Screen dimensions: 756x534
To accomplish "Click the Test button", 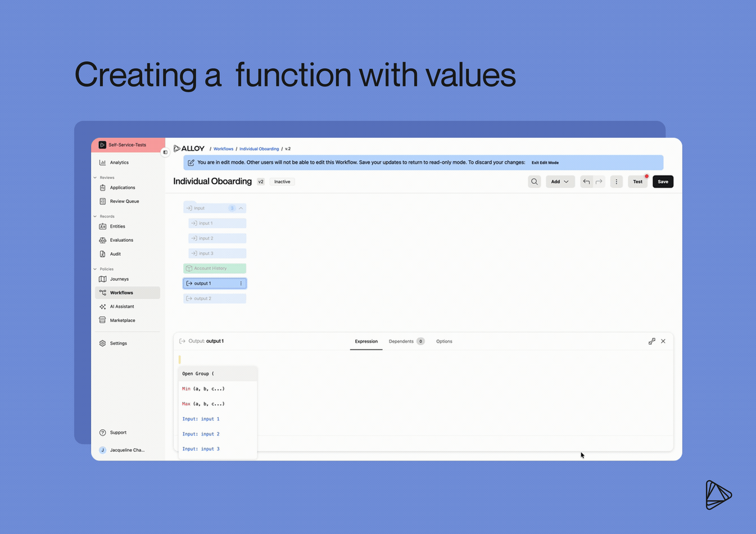I will (x=637, y=182).
